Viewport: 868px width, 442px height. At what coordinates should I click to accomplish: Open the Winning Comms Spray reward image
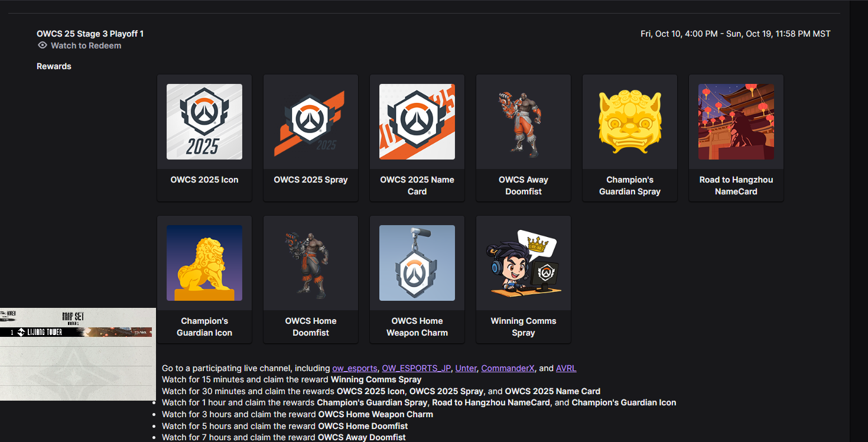tap(524, 263)
